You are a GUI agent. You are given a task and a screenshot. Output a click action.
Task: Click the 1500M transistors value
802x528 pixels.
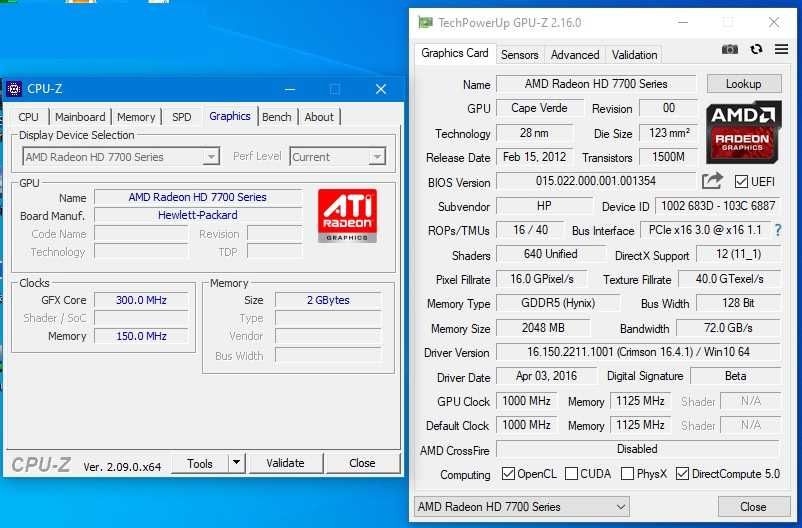pyautogui.click(x=669, y=157)
